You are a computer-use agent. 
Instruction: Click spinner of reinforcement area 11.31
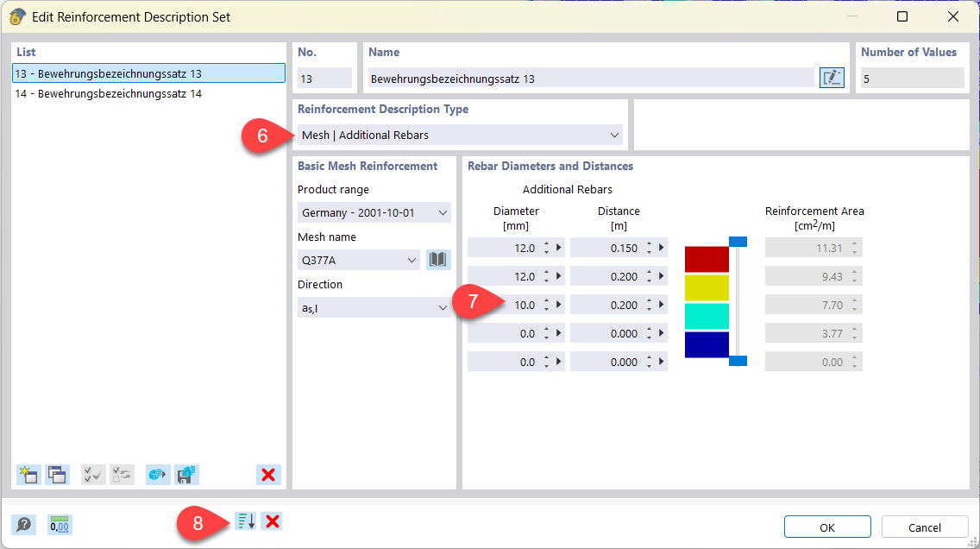point(854,249)
